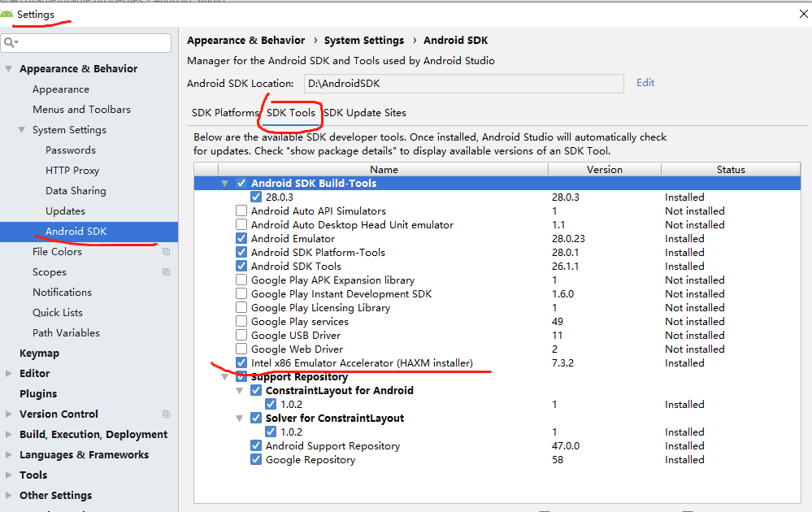The height and width of the screenshot is (512, 812).
Task: Uncheck the 28.0.3 build tools checkbox
Action: point(256,197)
